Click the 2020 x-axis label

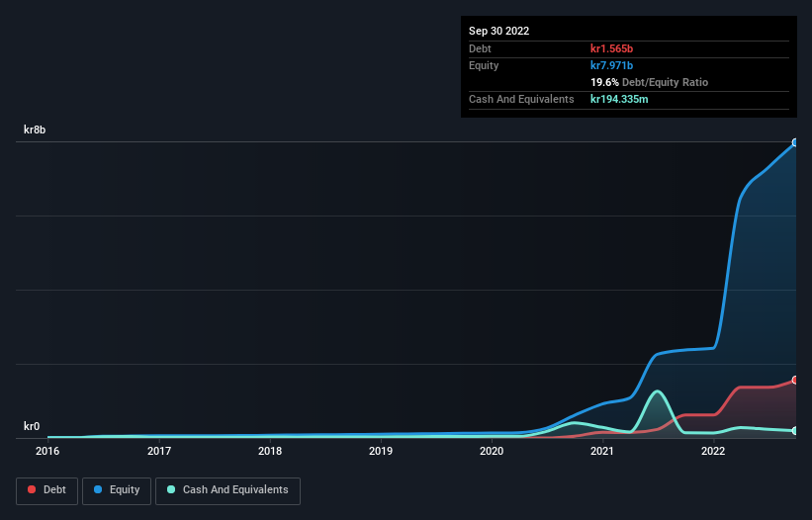coord(492,451)
